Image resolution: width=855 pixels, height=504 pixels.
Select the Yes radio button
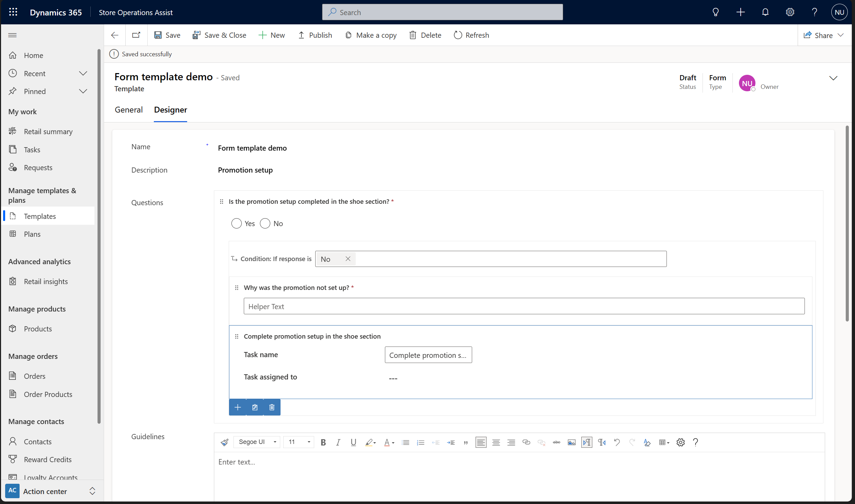[236, 223]
